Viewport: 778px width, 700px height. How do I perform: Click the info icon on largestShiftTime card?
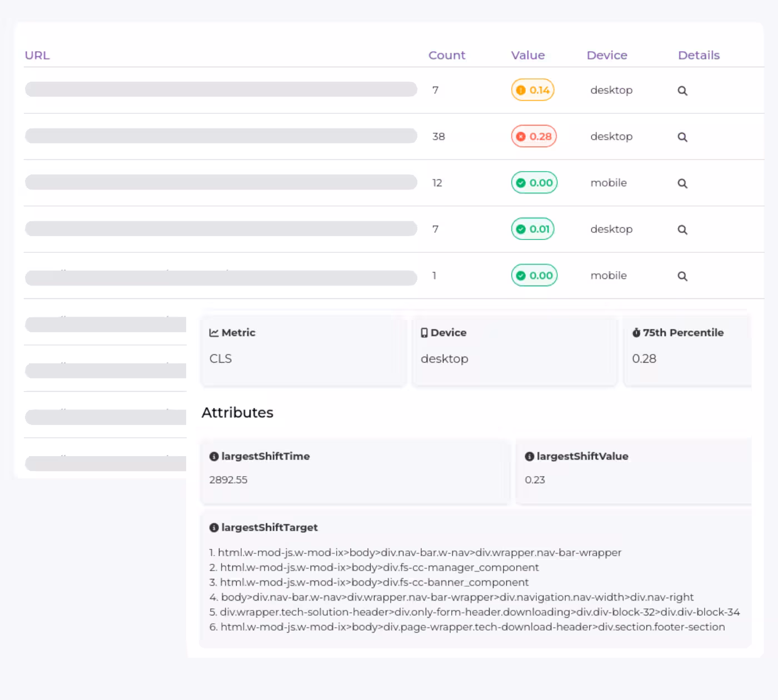[x=214, y=456]
